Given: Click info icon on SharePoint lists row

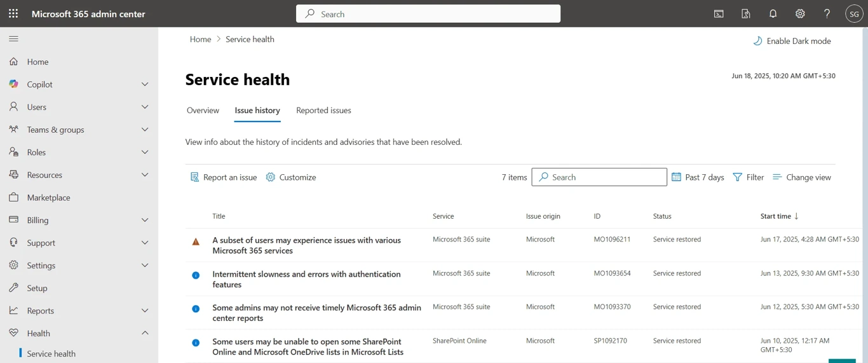Looking at the screenshot, I should 196,343.
